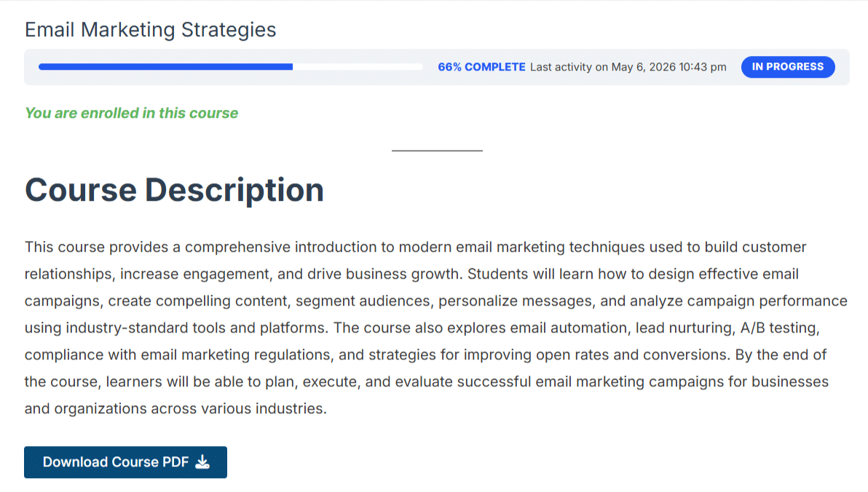The image size is (868, 492).
Task: Click 'email marketing regulations' in the paragraph
Action: pyautogui.click(x=236, y=354)
